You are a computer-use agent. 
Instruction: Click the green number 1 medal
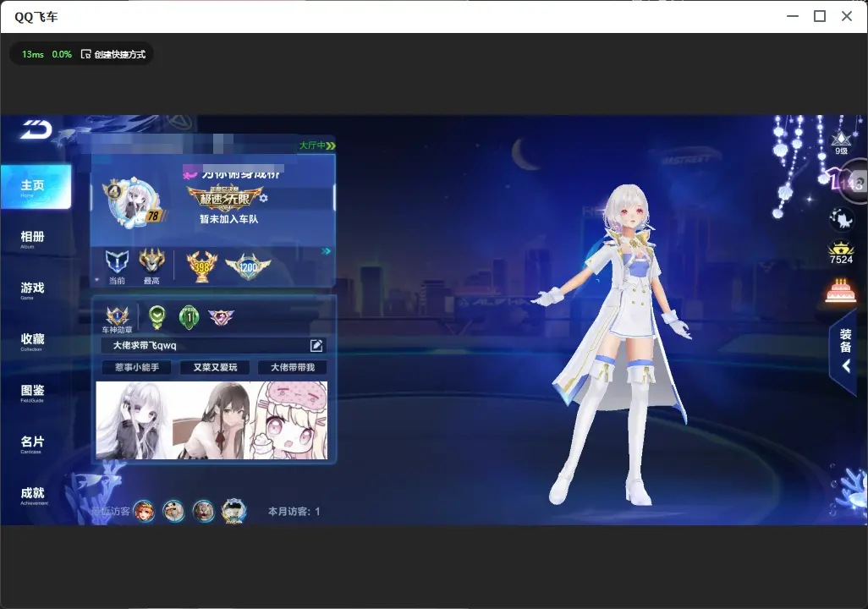click(x=189, y=316)
